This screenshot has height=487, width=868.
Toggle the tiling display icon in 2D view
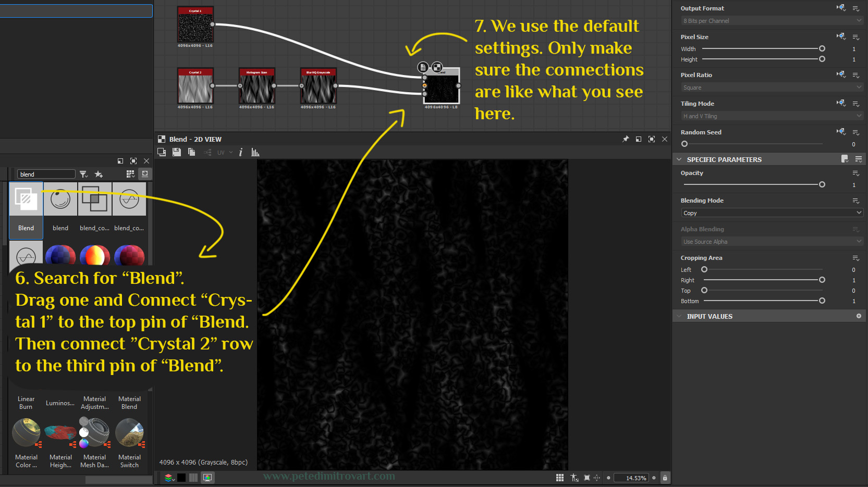193,478
